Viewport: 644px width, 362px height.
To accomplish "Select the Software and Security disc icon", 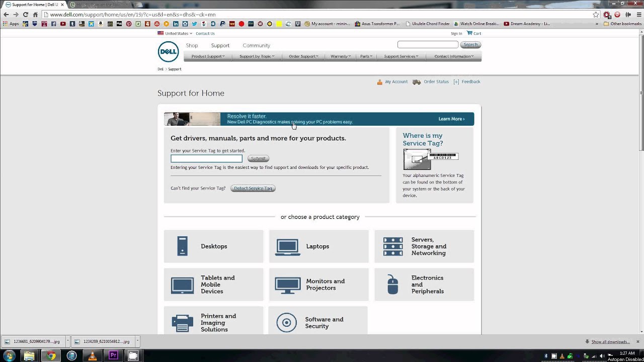I will point(286,323).
